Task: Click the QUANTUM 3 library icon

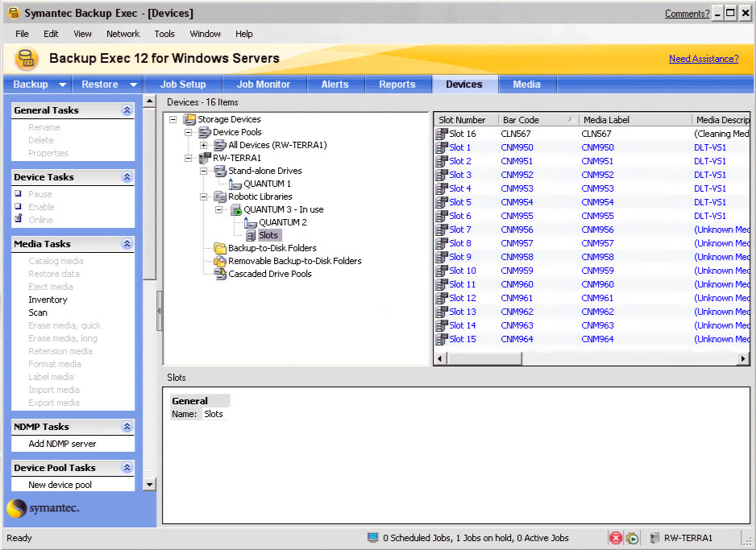Action: tap(236, 209)
